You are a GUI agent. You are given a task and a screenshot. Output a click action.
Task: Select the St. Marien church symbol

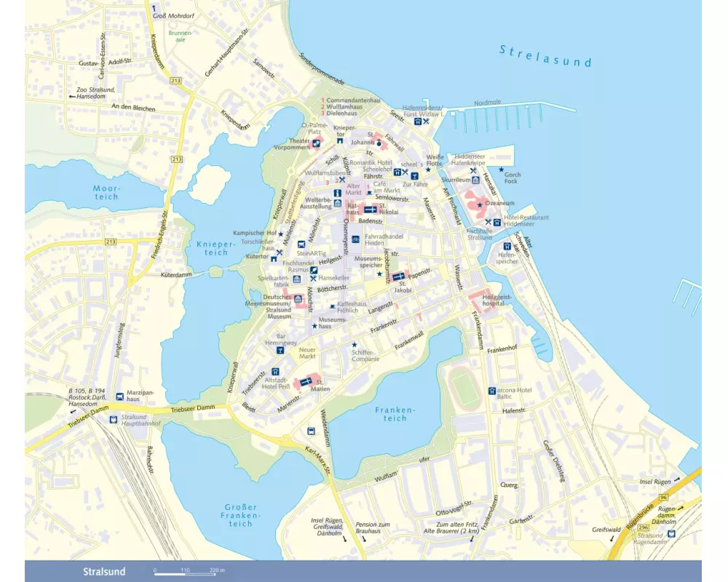306,381
